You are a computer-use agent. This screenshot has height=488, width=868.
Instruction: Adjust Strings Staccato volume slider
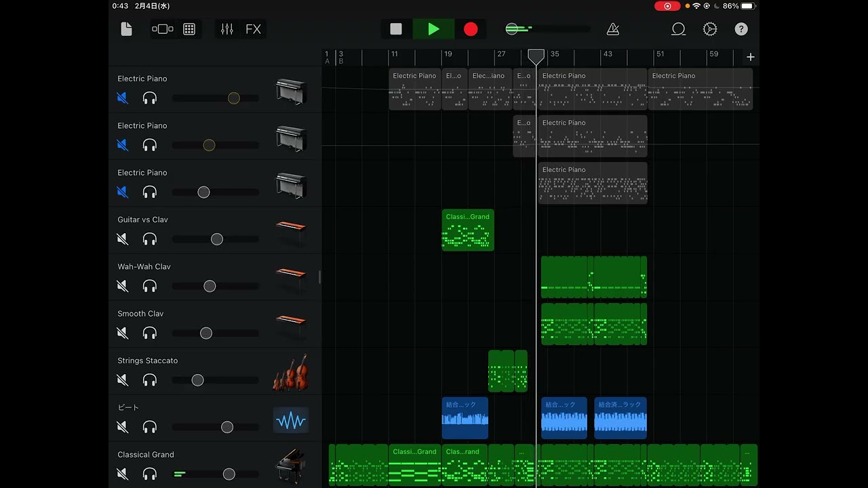pos(216,380)
